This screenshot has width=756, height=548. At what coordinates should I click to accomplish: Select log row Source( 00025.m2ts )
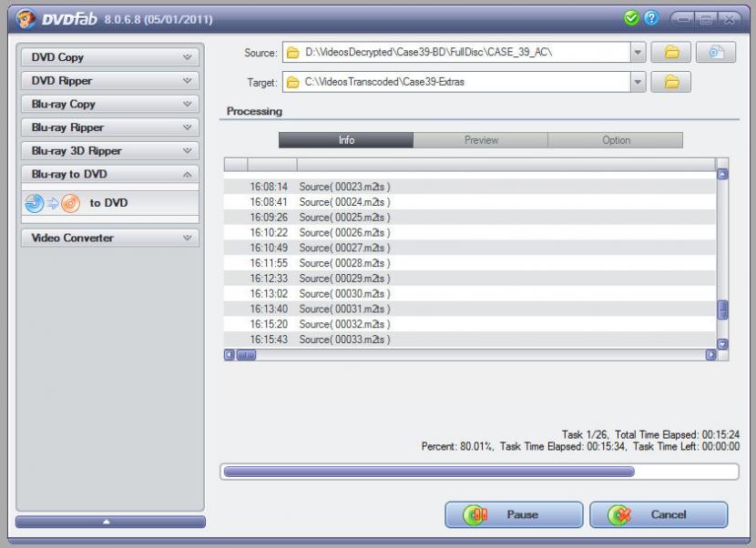(x=470, y=218)
